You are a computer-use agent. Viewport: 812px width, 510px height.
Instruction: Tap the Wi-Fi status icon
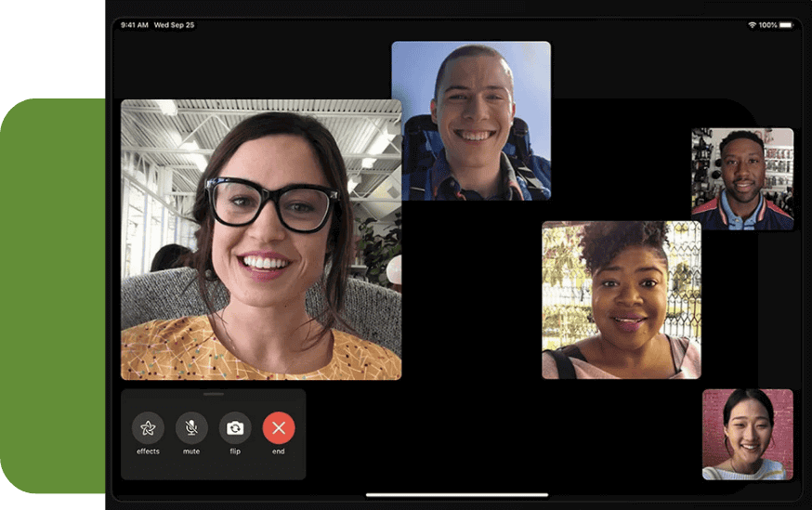pos(752,25)
